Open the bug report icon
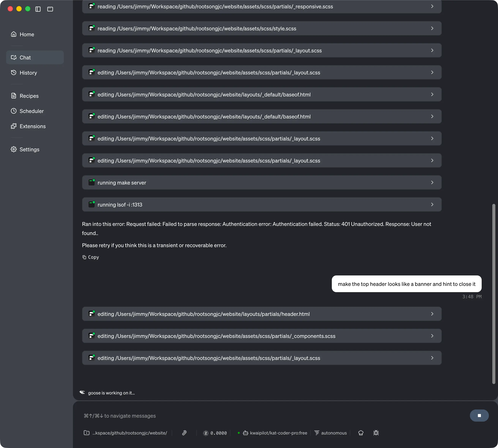 tap(376, 433)
